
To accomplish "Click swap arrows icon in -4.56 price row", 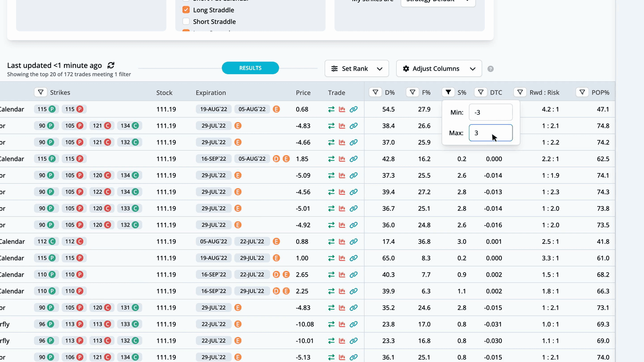I will (x=331, y=192).
